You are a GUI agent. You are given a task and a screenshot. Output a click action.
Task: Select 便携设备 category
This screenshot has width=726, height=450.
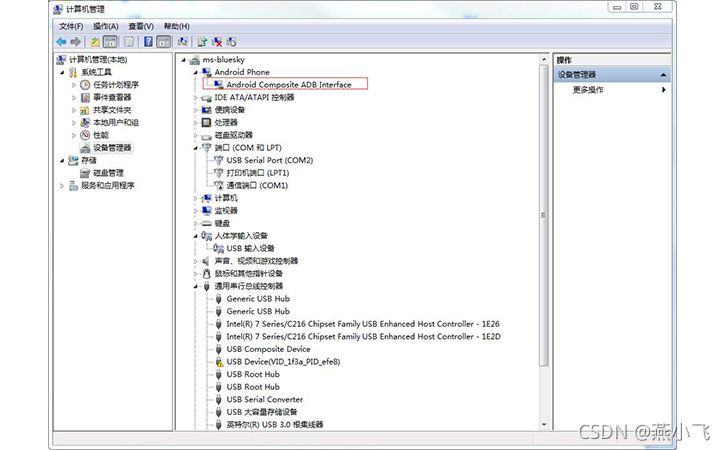point(230,110)
